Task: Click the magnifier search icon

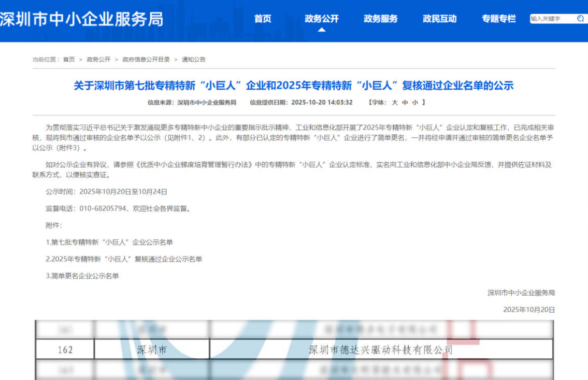Action: point(580,19)
